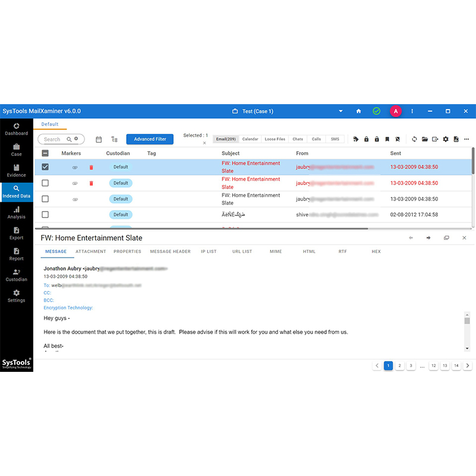Click the bookmark icon in toolbar
This screenshot has width=476, height=476.
(x=387, y=139)
